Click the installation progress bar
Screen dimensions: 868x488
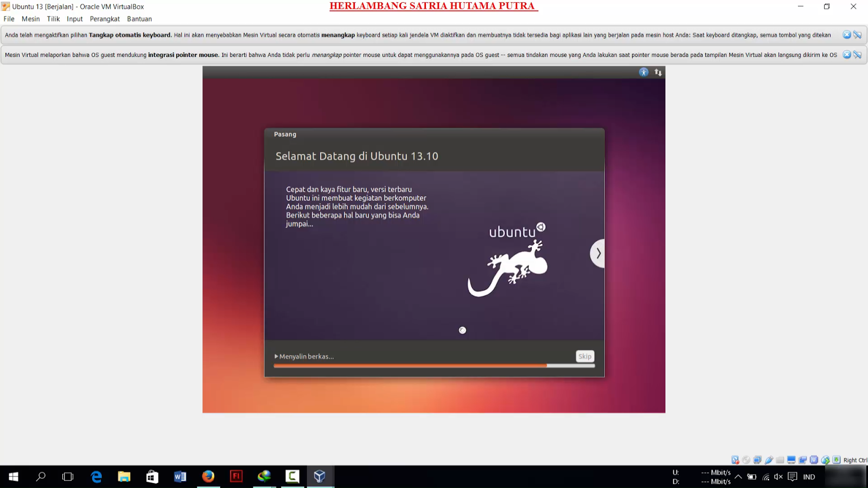click(x=434, y=366)
